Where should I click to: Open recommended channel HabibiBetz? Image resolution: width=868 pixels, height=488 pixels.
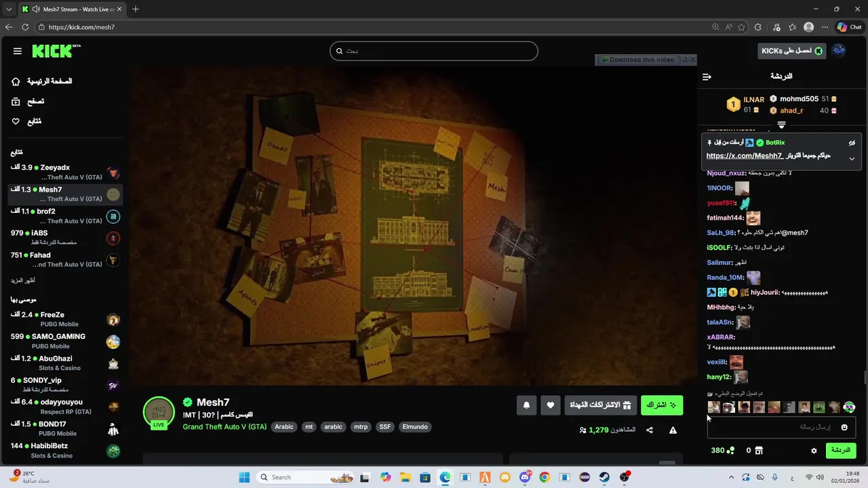pos(65,451)
